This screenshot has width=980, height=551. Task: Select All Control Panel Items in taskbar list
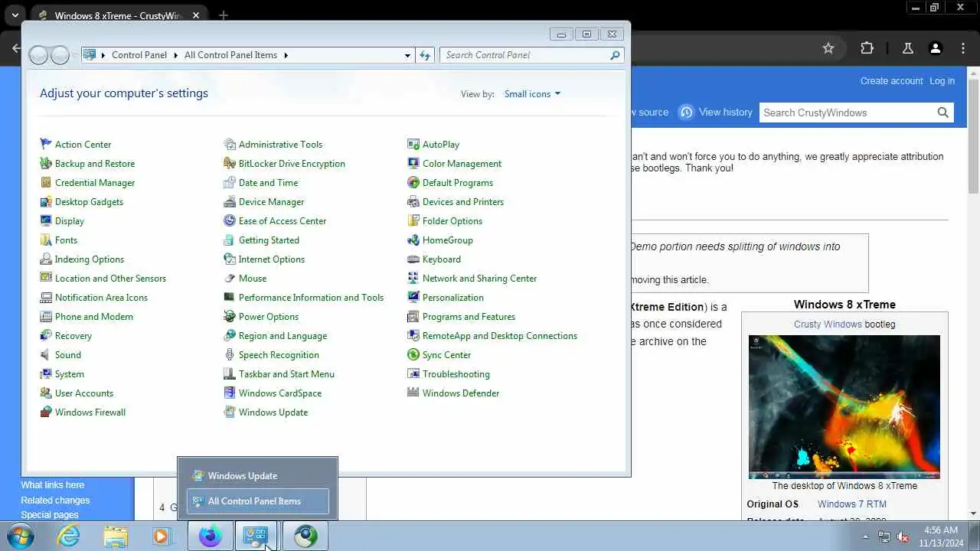(x=258, y=501)
